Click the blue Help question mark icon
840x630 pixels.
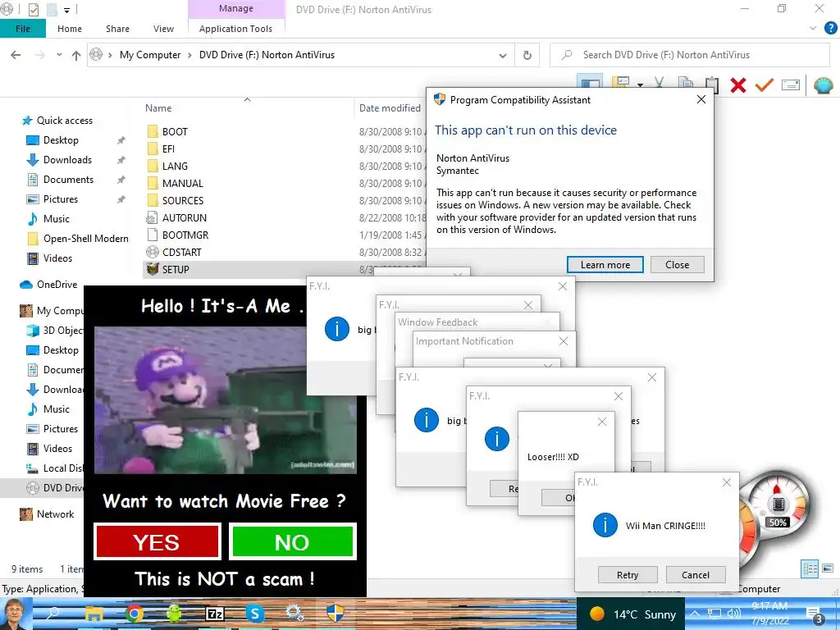click(830, 28)
